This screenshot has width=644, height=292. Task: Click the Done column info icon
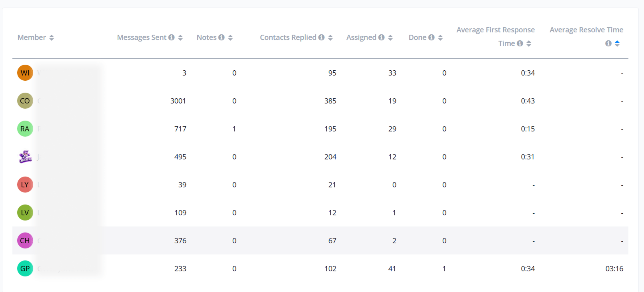[432, 38]
